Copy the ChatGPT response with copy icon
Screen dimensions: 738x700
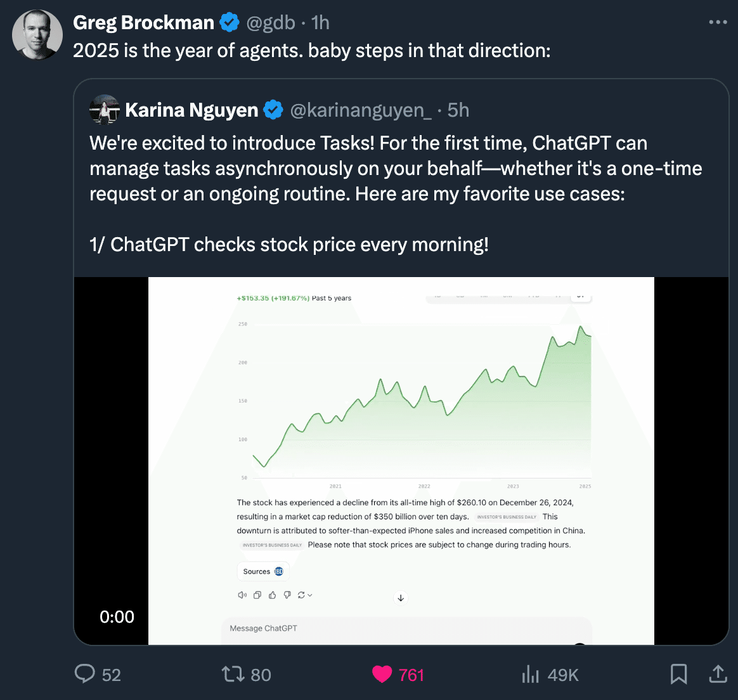tap(257, 595)
